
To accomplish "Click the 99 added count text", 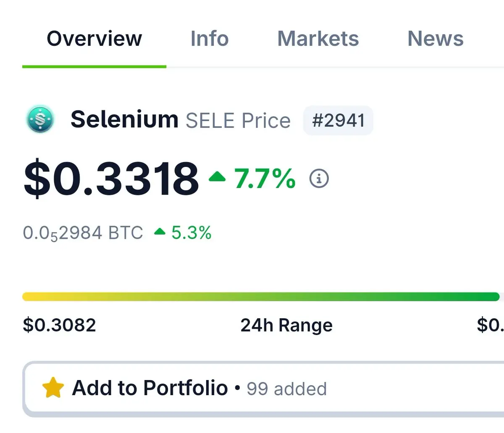I will (287, 389).
